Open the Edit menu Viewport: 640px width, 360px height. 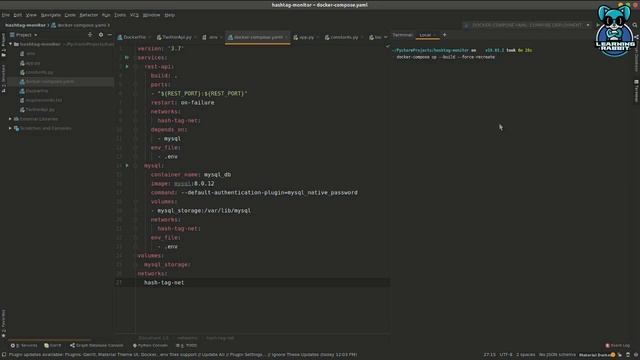click(x=18, y=15)
